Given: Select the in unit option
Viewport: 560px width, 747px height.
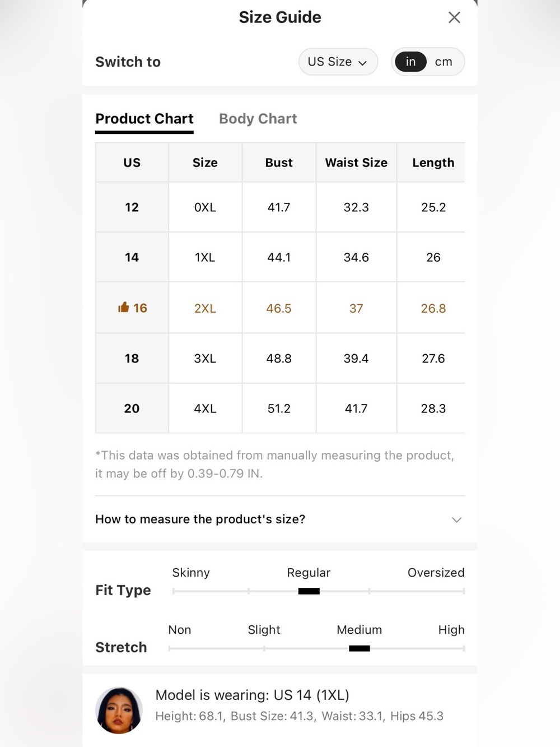Looking at the screenshot, I should coord(410,62).
